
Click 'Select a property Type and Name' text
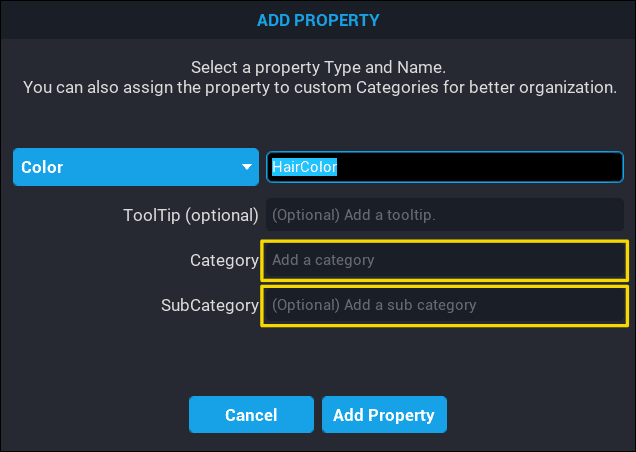click(318, 68)
